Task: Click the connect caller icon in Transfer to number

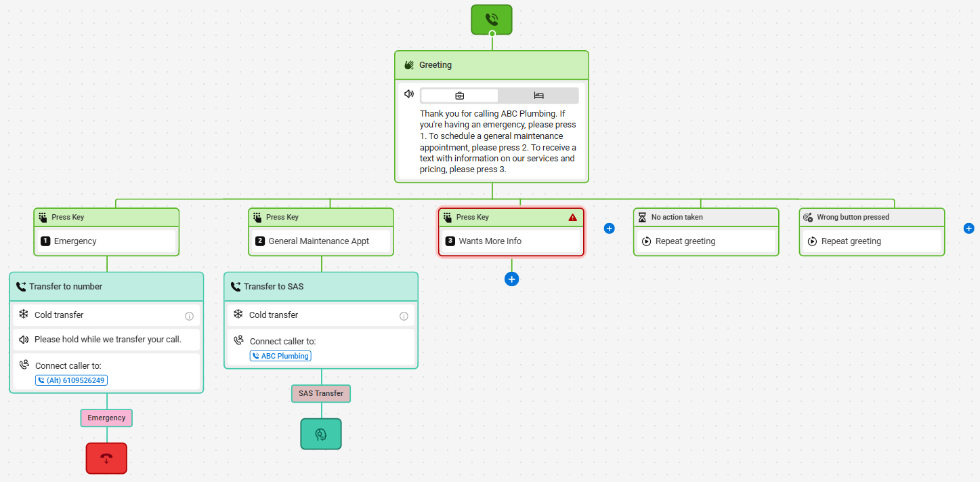Action: (24, 365)
